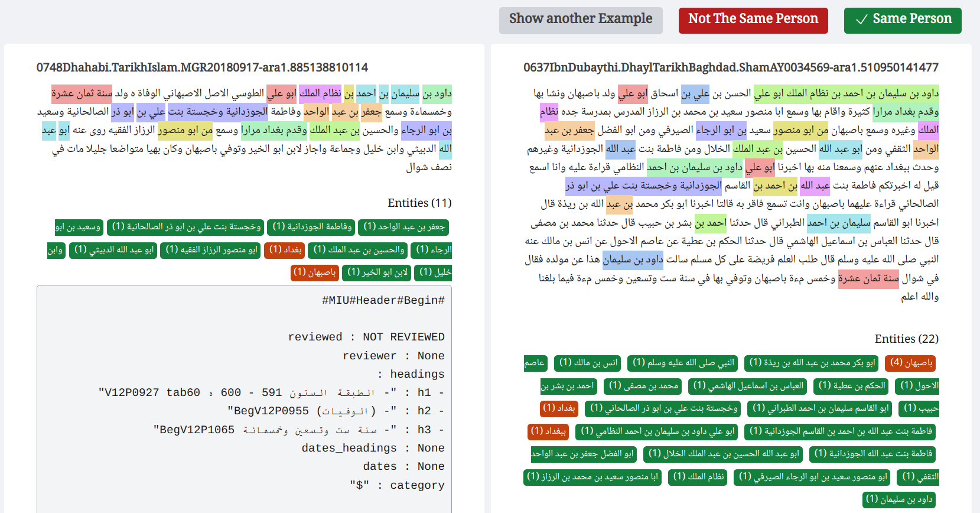Select the لابن ابو الخير (1) entity tag

pyautogui.click(x=376, y=272)
